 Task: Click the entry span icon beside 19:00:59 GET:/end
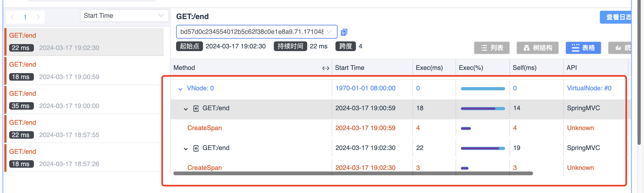196,108
